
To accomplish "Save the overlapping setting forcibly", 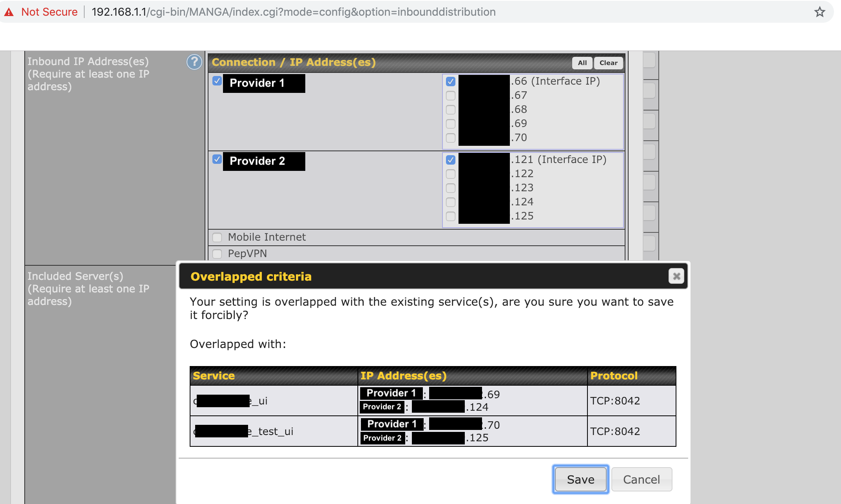I will click(580, 479).
